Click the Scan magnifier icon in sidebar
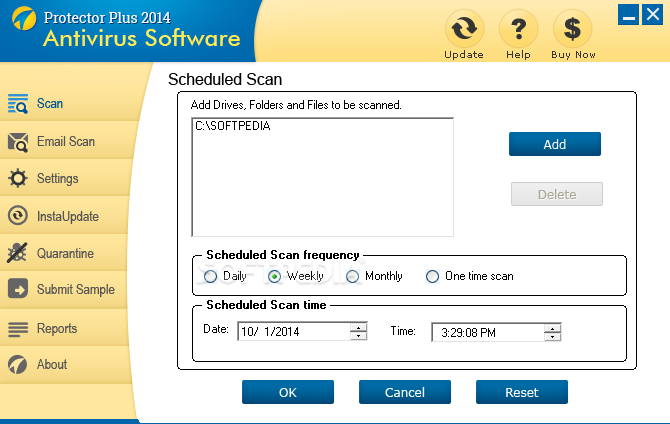The width and height of the screenshot is (670, 424). point(18,104)
